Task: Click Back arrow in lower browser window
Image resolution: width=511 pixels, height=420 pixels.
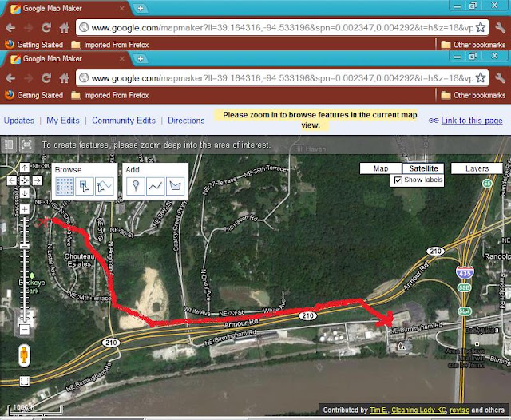Action: (10, 78)
